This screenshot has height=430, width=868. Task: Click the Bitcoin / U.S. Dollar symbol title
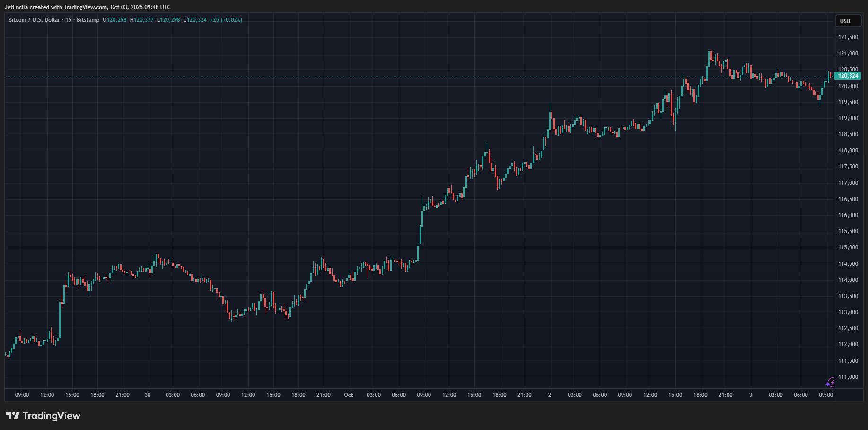point(34,20)
